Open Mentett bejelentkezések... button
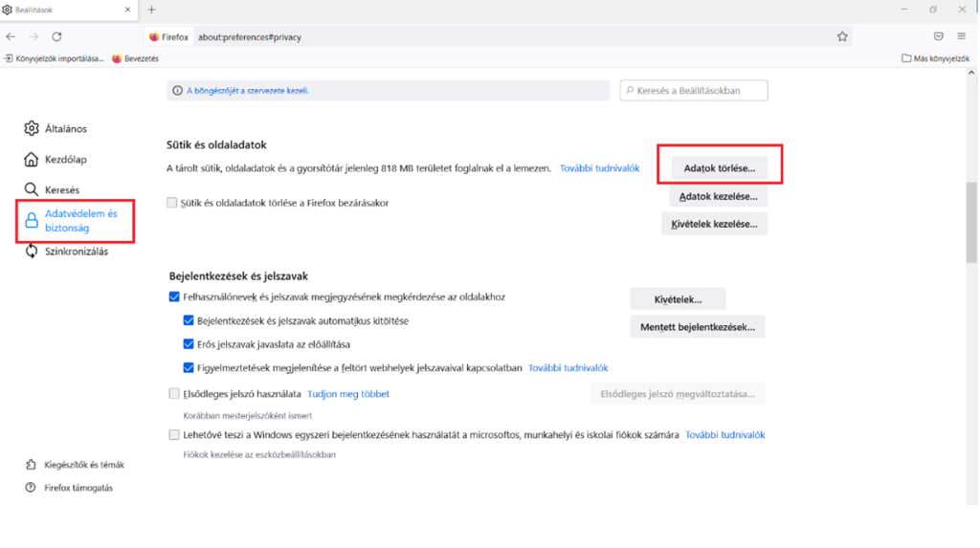Screen dimensions: 980x548 point(697,327)
